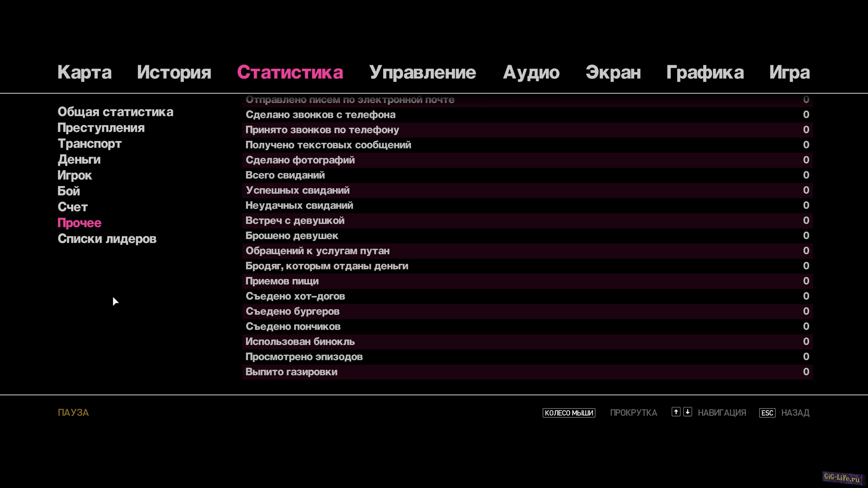Image resolution: width=868 pixels, height=488 pixels.
Task: Click the up arrow navigation key icon
Action: pyautogui.click(x=676, y=412)
